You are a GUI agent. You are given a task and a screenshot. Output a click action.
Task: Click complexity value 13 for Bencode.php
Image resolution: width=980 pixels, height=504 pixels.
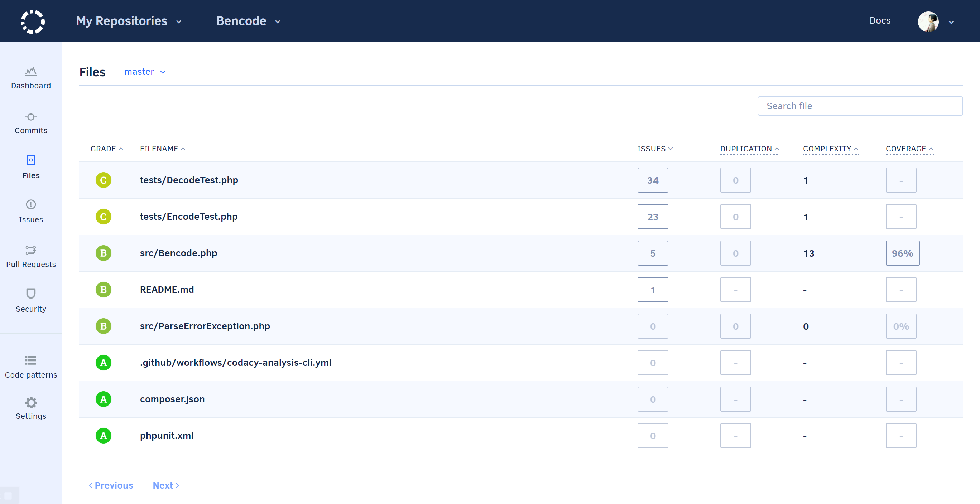coord(809,253)
